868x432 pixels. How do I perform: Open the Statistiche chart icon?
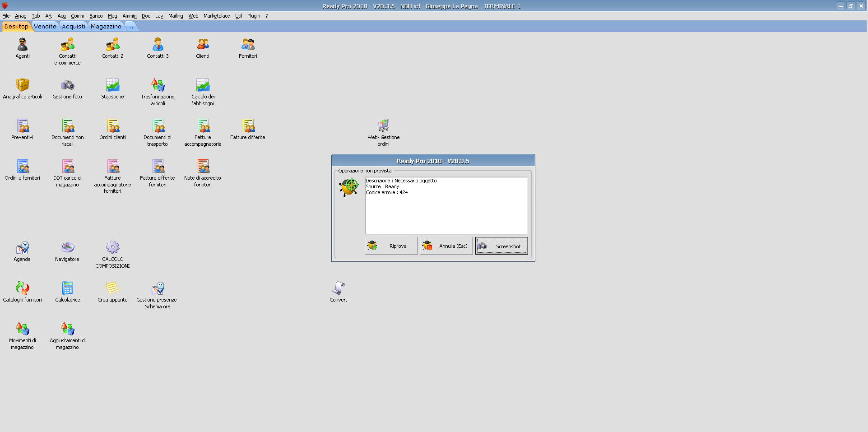click(x=113, y=85)
